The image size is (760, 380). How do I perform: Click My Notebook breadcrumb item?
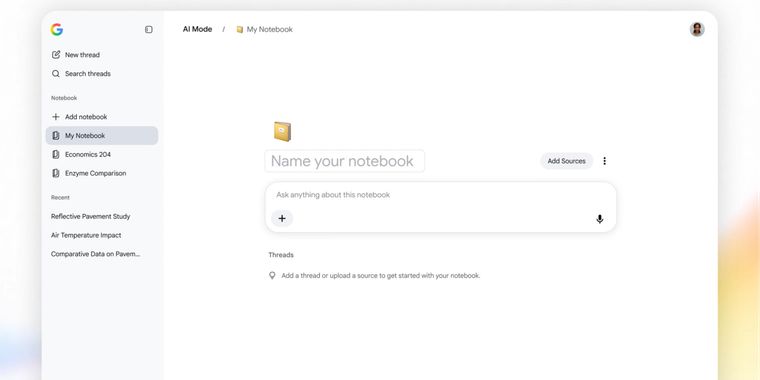265,30
